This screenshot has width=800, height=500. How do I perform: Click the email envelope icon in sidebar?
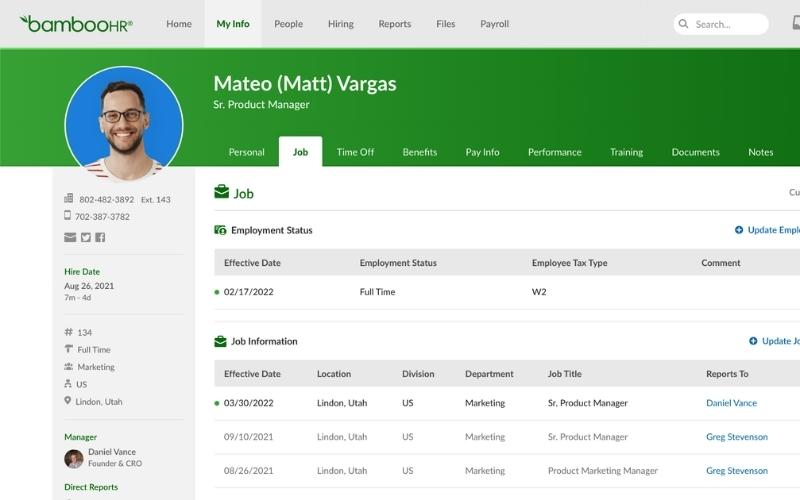(x=70, y=237)
